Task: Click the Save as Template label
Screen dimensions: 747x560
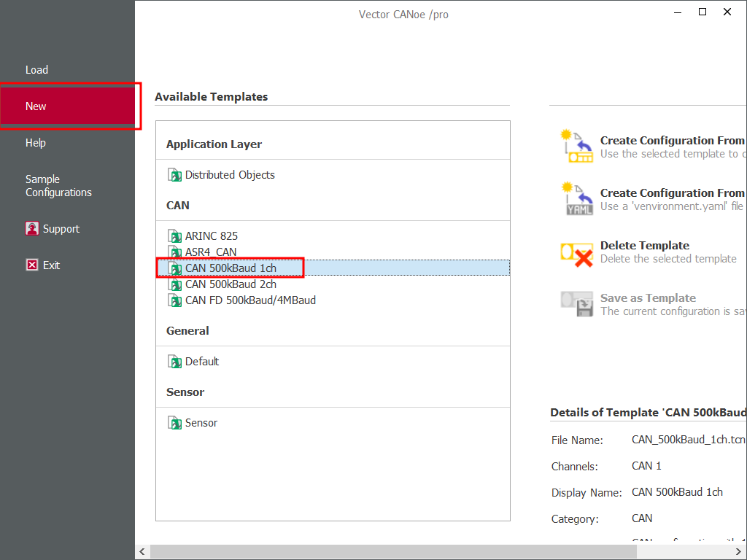Action: (648, 297)
